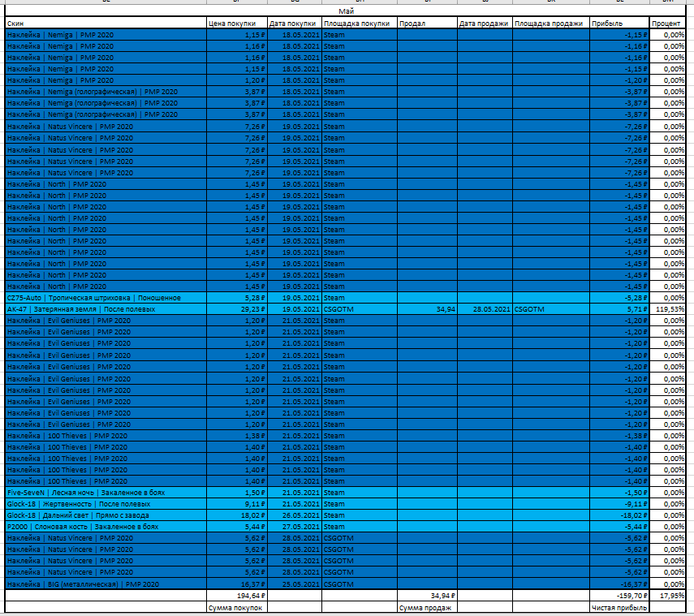The width and height of the screenshot is (694, 616).
Task: Select purchase date '26.05.2021' cell
Action: coord(295,515)
